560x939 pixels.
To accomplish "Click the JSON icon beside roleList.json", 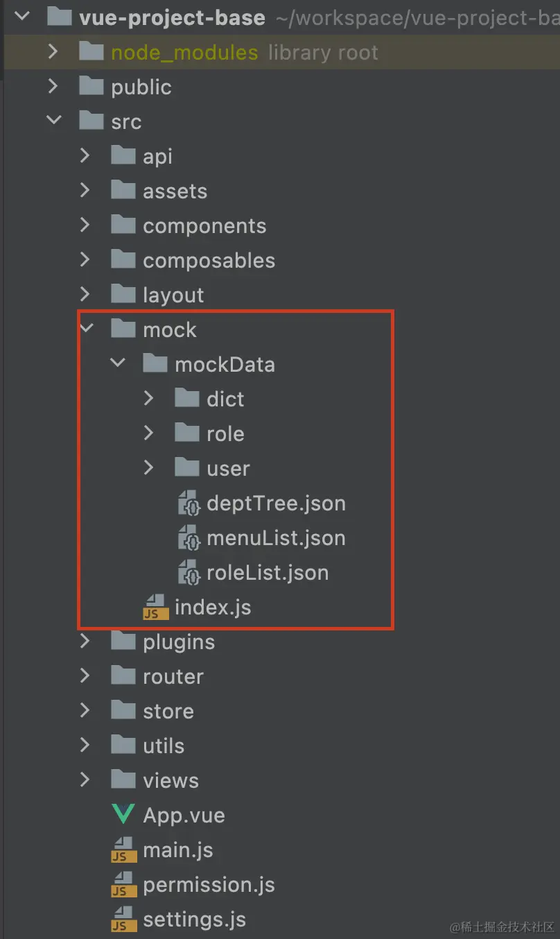I will [189, 573].
